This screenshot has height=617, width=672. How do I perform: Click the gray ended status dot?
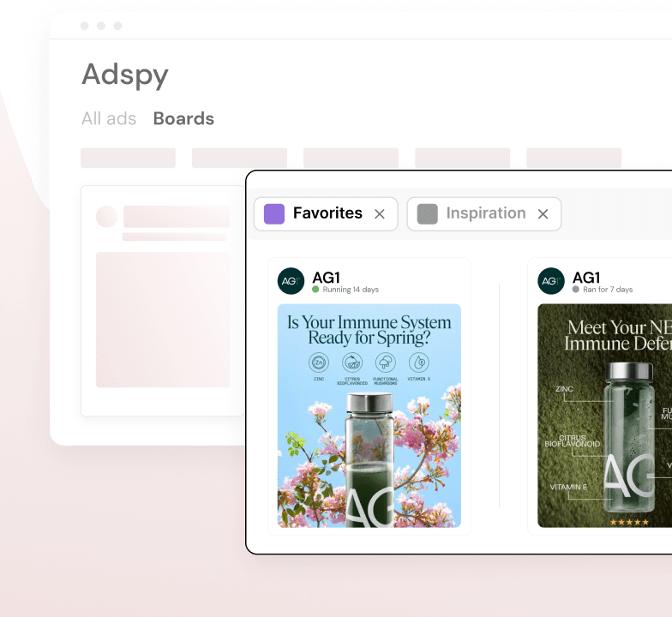click(576, 290)
